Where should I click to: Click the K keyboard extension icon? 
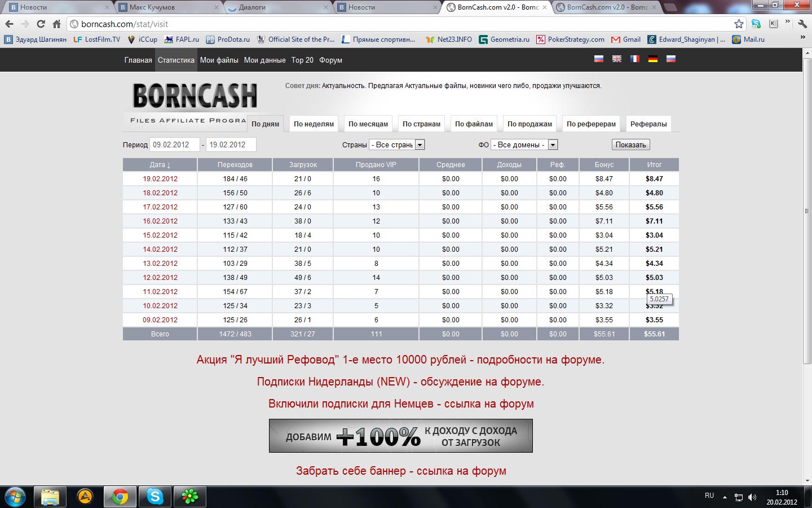click(x=773, y=24)
